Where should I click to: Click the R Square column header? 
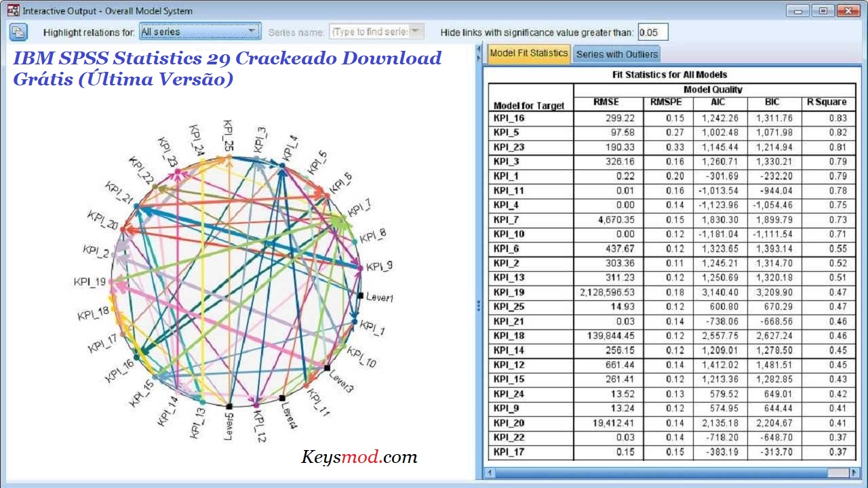827,102
